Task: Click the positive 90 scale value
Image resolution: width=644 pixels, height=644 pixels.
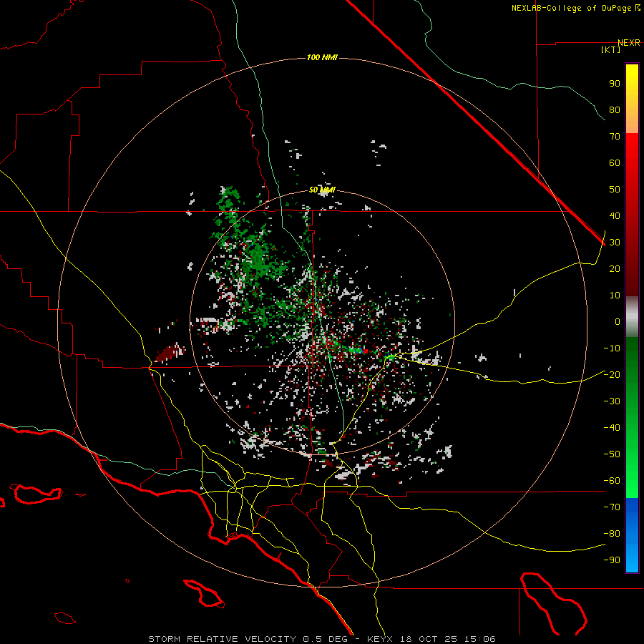Action: tap(615, 84)
